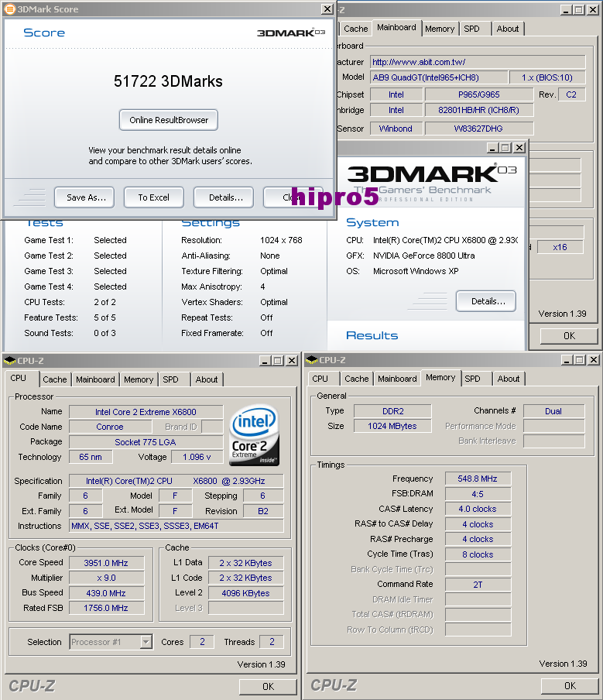Click the Rated FSB 1756.0 MHz value

[106, 608]
